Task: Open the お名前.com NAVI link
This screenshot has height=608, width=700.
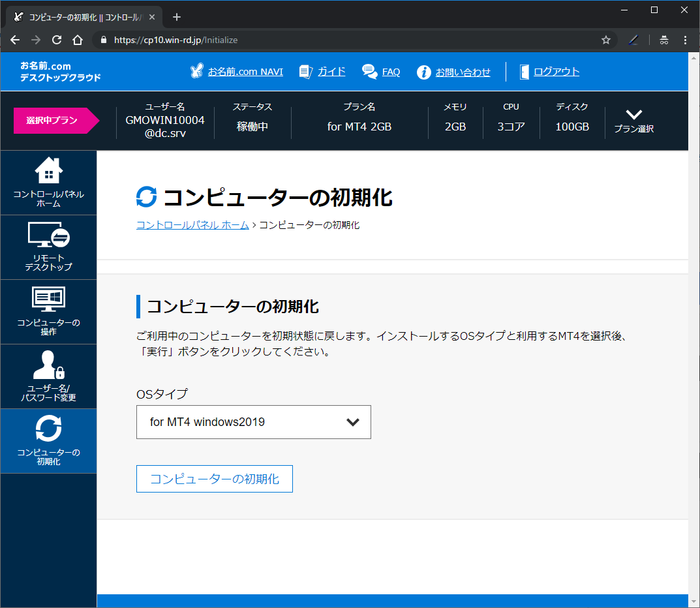Action: 245,72
